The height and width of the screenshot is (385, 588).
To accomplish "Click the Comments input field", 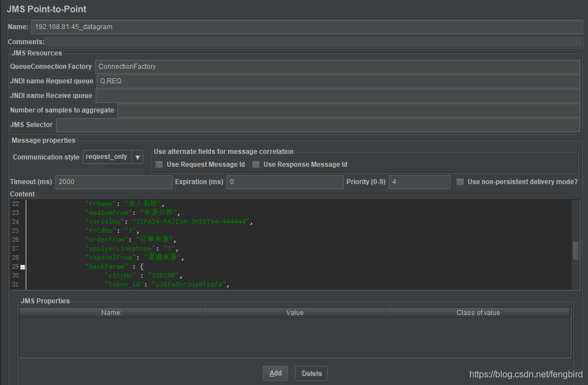I will tap(314, 41).
